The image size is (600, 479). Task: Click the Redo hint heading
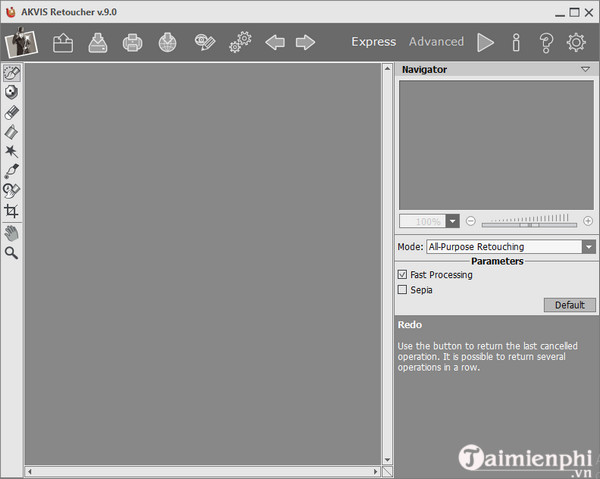(410, 325)
